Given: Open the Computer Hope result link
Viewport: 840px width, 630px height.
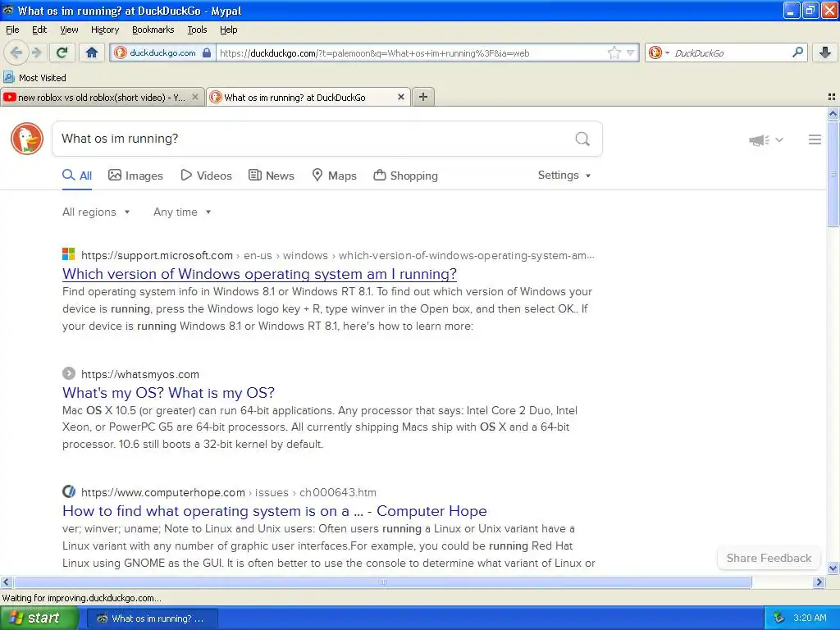Looking at the screenshot, I should pyautogui.click(x=274, y=511).
